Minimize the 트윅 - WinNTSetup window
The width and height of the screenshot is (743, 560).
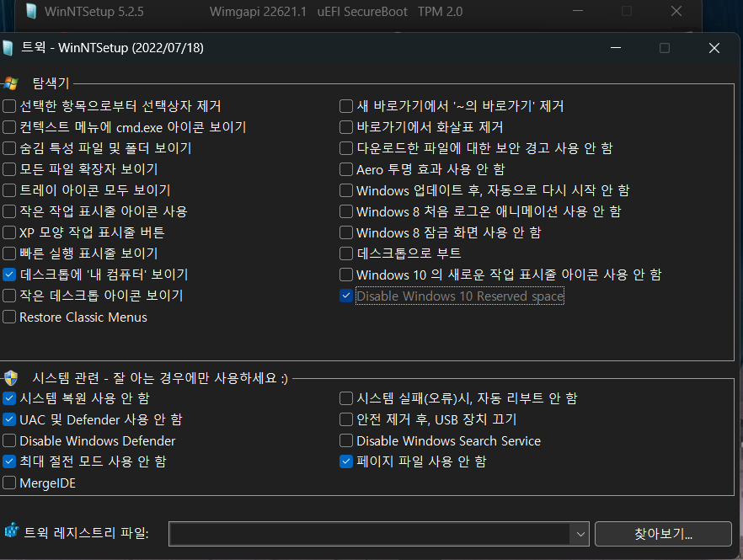point(616,48)
